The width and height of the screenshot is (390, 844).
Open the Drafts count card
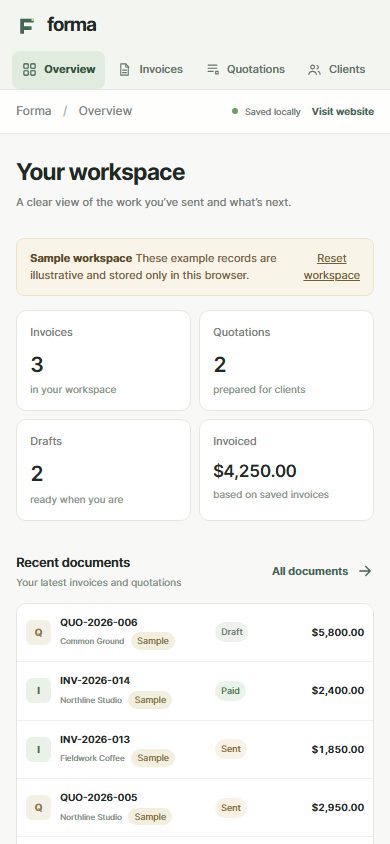pos(103,470)
